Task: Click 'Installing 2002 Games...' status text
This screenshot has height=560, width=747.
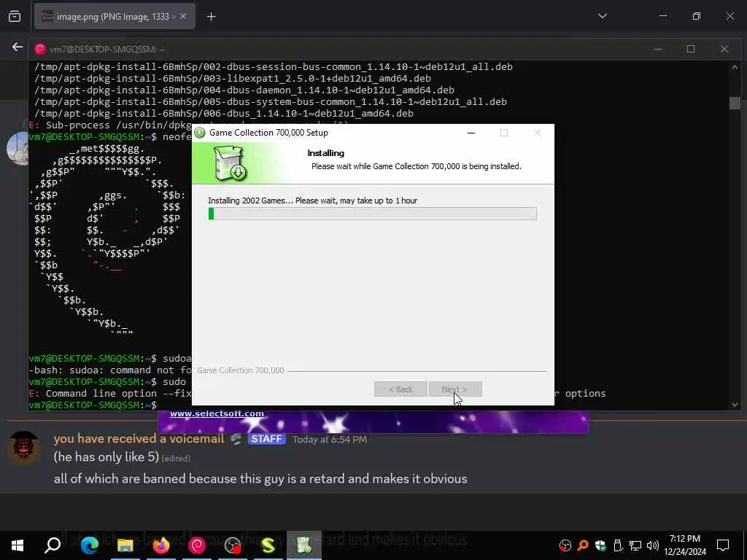Action: (312, 201)
